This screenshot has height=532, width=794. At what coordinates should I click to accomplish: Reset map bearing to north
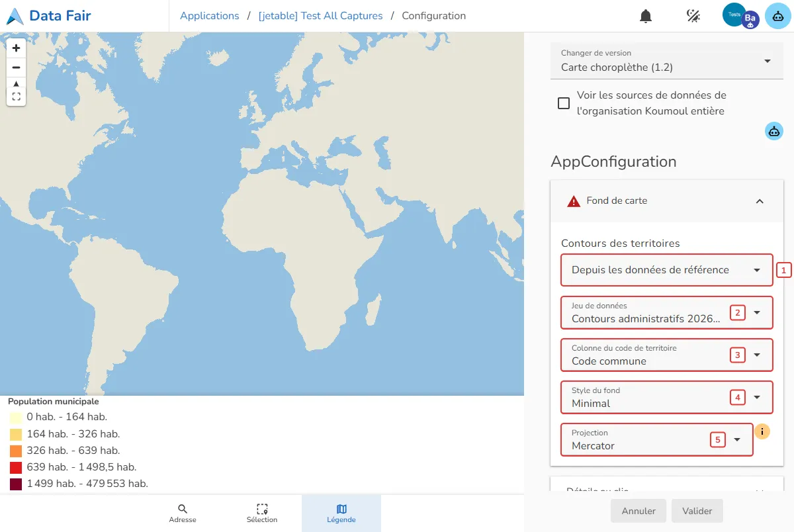[x=17, y=83]
